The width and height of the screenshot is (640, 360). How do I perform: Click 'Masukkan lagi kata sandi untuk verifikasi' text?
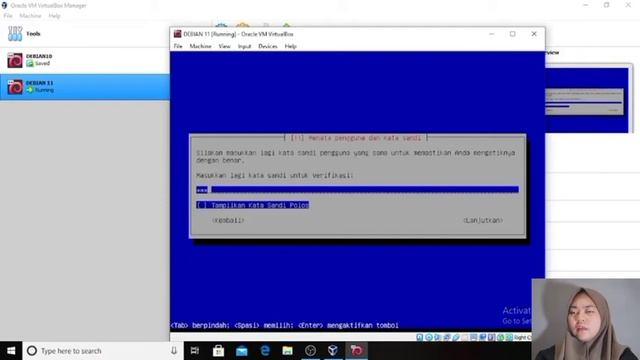tap(274, 176)
